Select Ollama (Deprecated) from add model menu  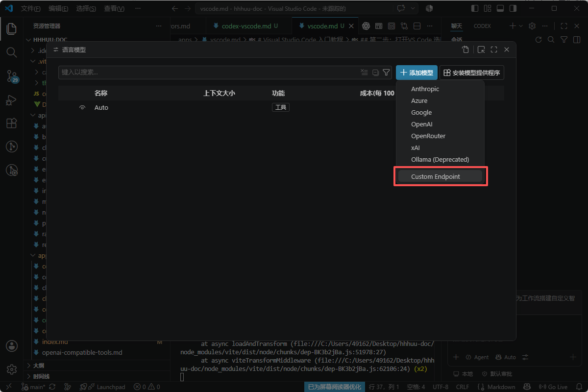(440, 159)
